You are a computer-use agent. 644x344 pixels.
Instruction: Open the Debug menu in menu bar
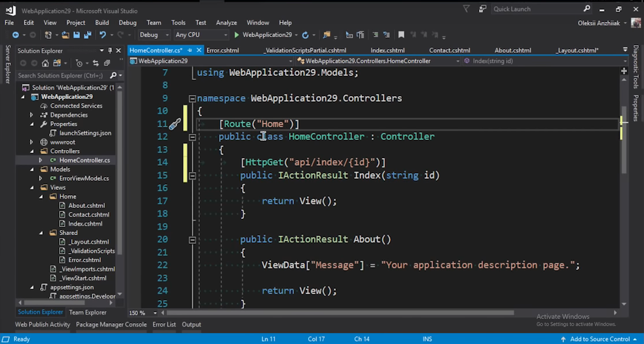point(127,23)
